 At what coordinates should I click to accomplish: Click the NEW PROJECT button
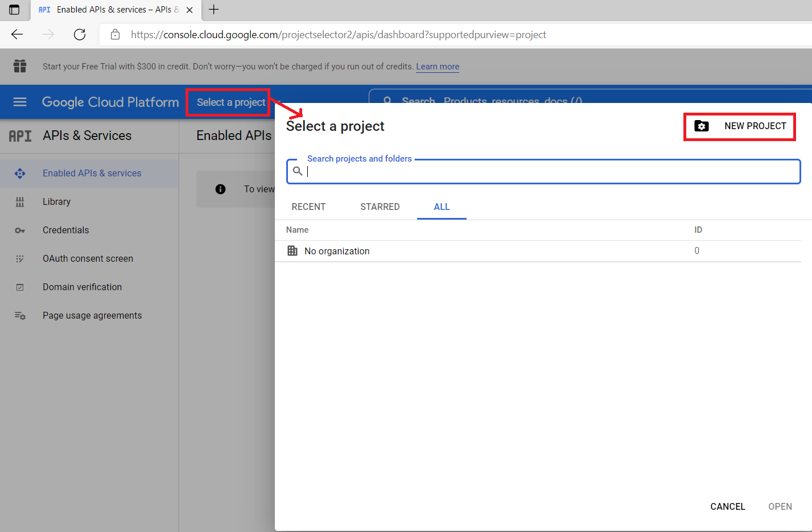740,126
